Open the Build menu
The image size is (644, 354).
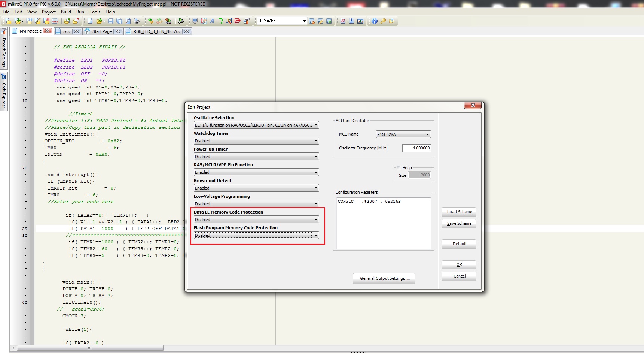point(66,12)
